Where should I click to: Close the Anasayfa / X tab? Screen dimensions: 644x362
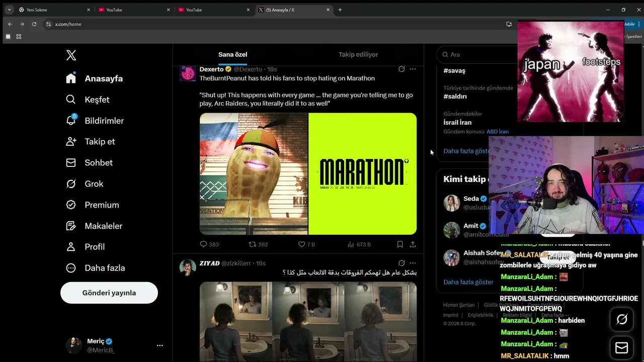pyautogui.click(x=328, y=10)
